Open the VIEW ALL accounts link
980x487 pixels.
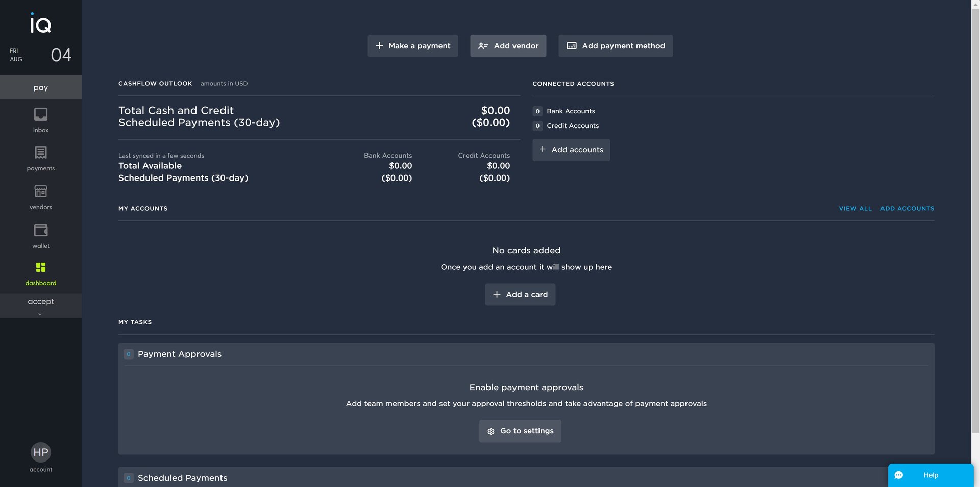click(855, 209)
